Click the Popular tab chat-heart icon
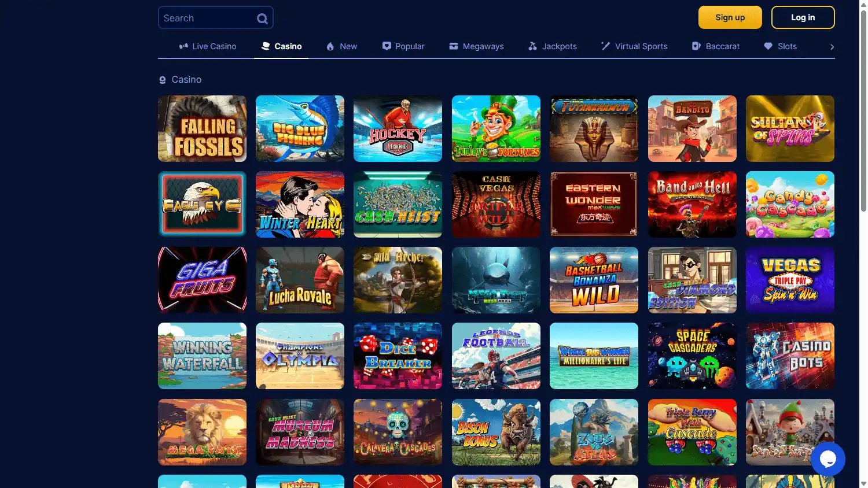 [387, 46]
